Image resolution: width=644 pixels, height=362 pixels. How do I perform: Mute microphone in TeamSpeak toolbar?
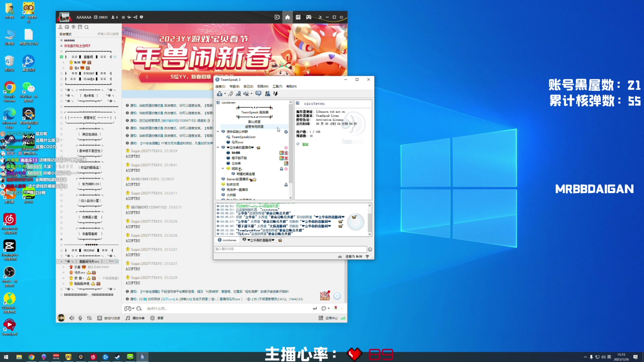point(238,94)
